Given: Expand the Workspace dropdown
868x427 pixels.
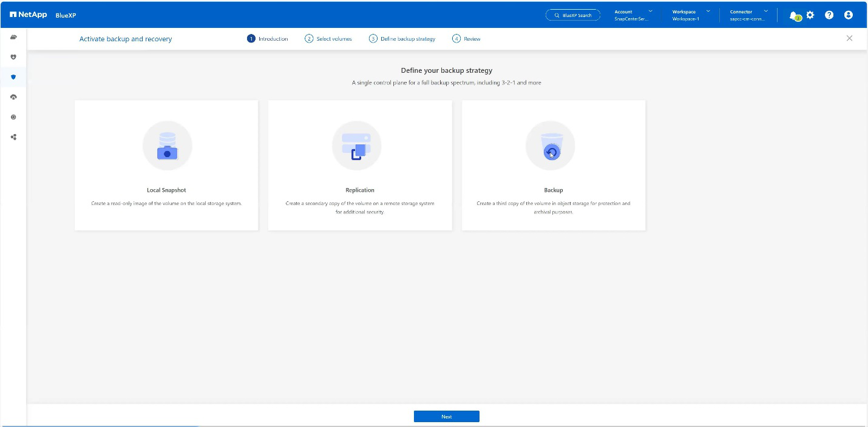Looking at the screenshot, I should click(691, 15).
